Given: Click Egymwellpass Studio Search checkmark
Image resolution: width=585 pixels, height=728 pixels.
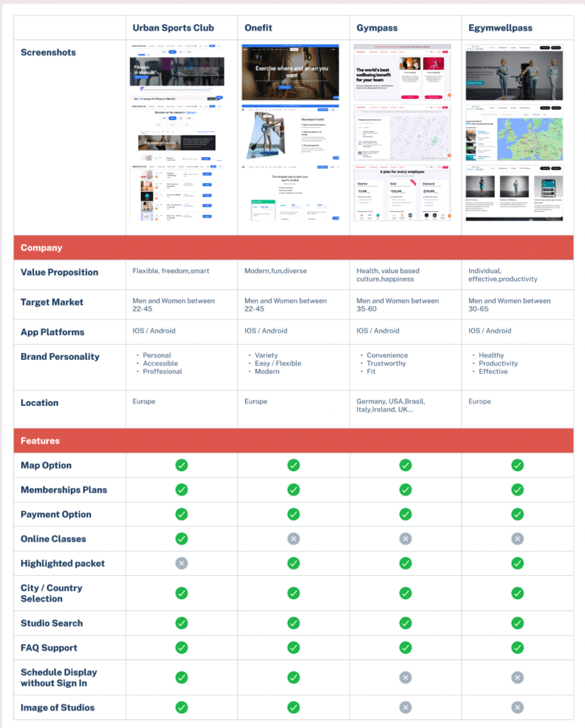Looking at the screenshot, I should click(x=517, y=623).
